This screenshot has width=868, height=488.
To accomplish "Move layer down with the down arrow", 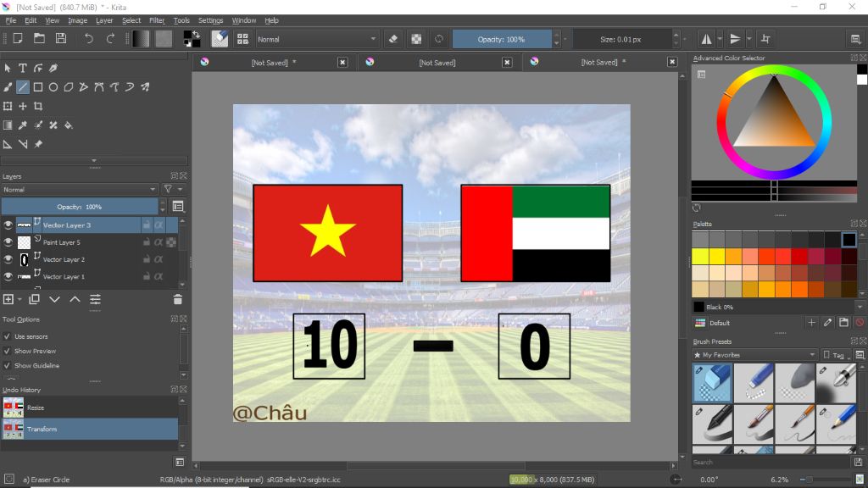I will 54,299.
